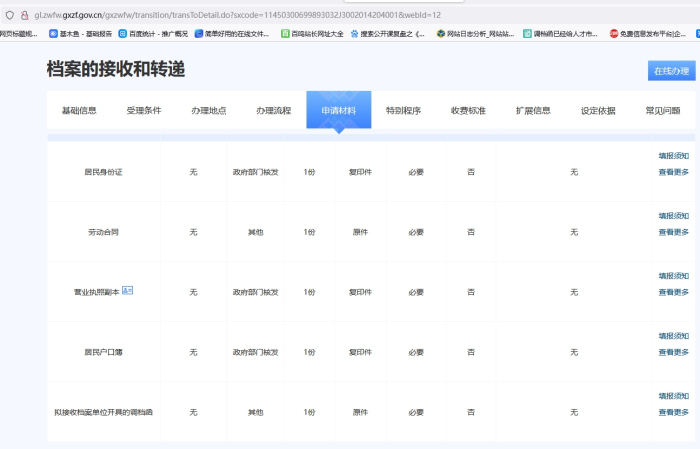The width and height of the screenshot is (700, 449).
Task: Click 必要 in the 调档函 row
Action: tap(416, 412)
